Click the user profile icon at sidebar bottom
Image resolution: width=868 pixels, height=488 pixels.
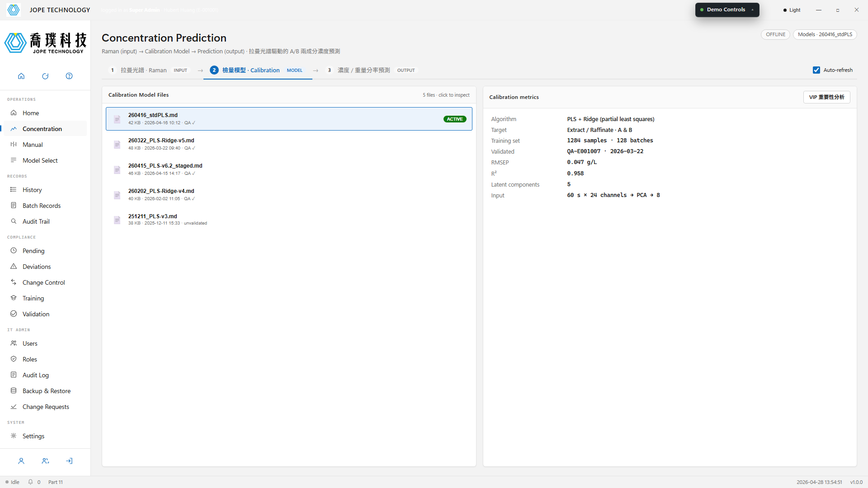(21, 461)
